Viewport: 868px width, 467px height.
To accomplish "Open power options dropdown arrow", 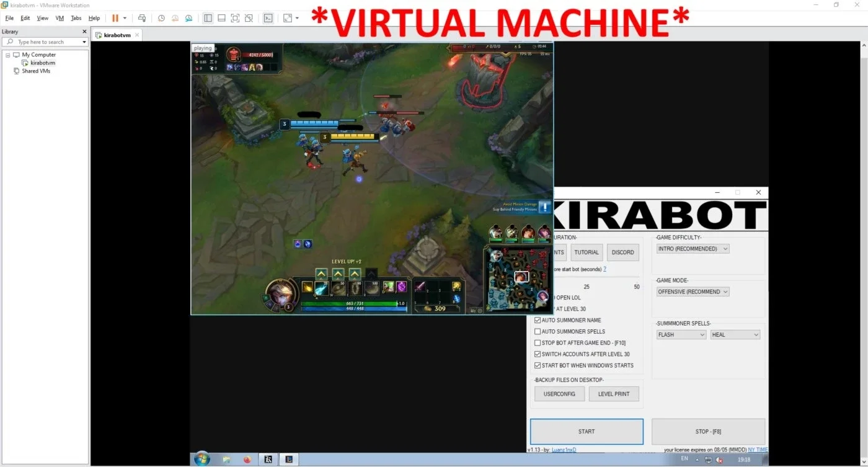I will coord(125,18).
